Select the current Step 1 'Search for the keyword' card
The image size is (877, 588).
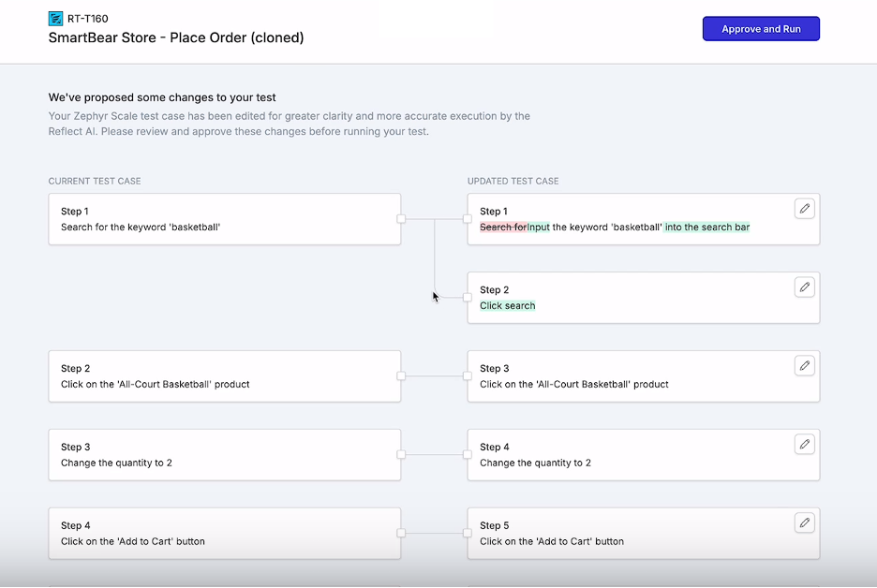[x=224, y=218]
